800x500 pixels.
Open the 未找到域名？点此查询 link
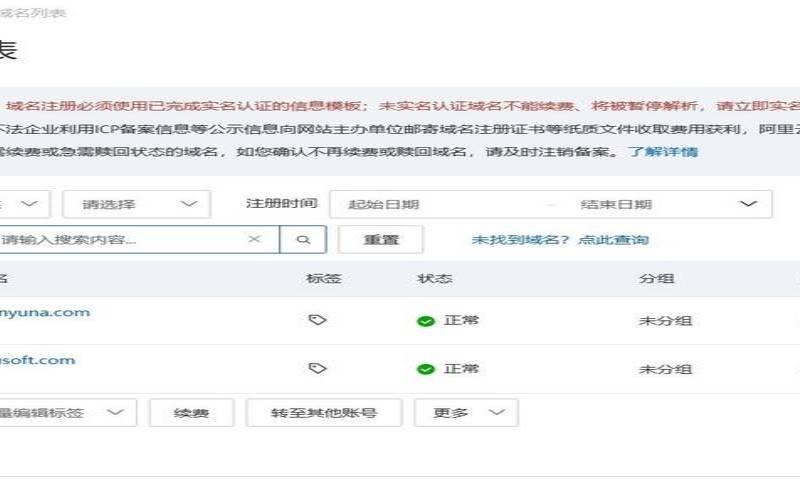pyautogui.click(x=560, y=240)
